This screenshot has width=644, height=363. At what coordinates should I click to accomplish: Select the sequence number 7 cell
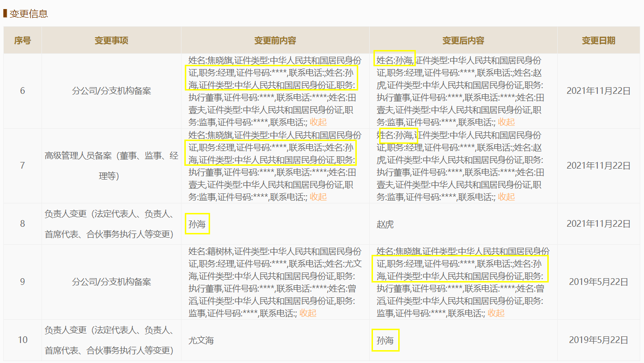click(22, 165)
